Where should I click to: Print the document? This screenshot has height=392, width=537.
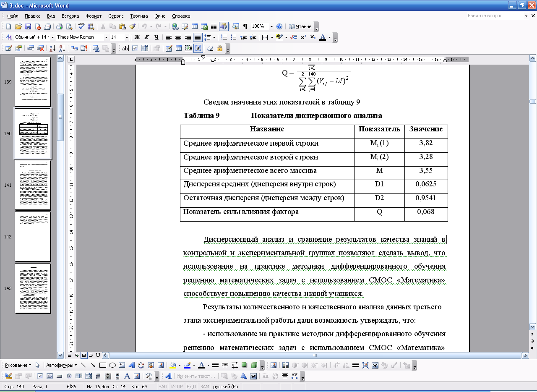(x=60, y=26)
